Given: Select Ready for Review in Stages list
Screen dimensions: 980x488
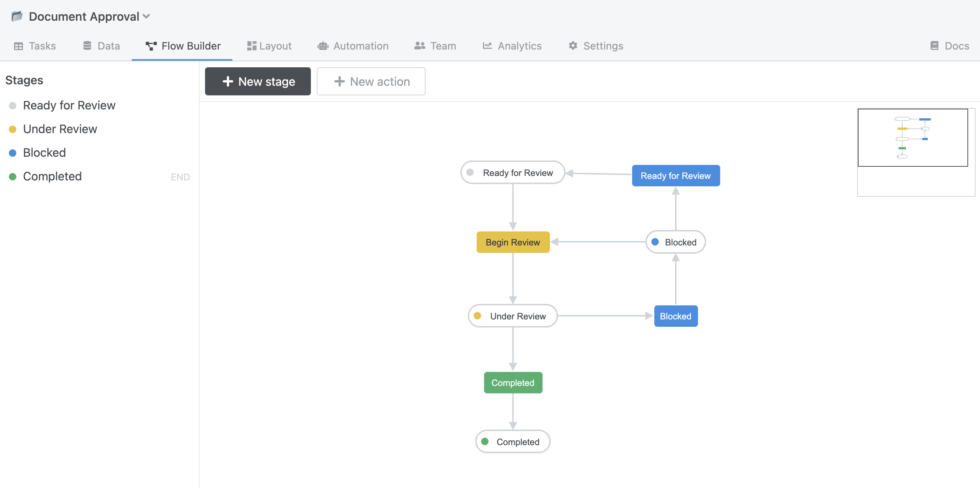Looking at the screenshot, I should [x=69, y=105].
